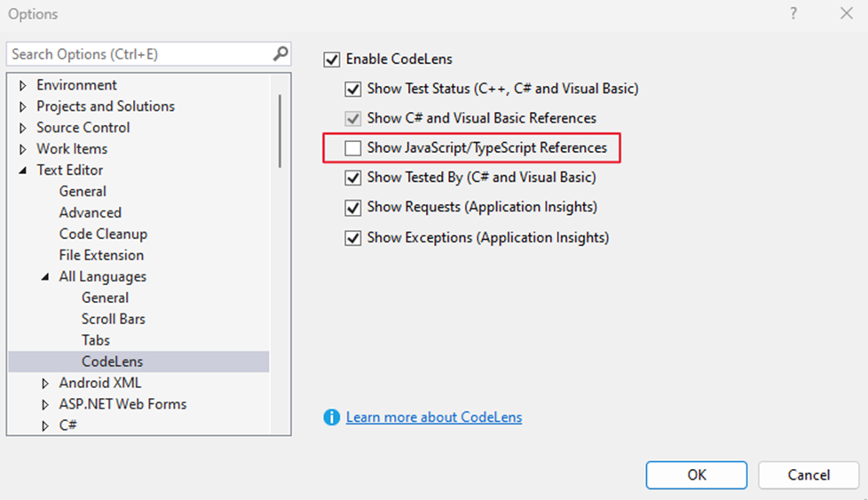Expand Projects and Solutions node
Viewport: 868px width, 500px height.
(23, 107)
